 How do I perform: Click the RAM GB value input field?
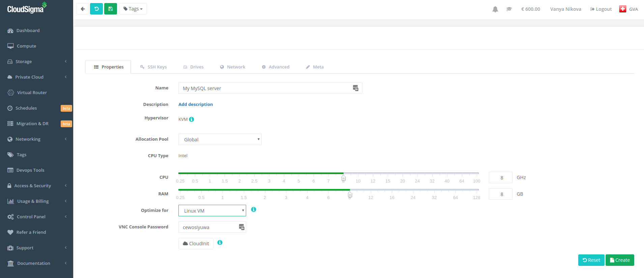coord(501,194)
